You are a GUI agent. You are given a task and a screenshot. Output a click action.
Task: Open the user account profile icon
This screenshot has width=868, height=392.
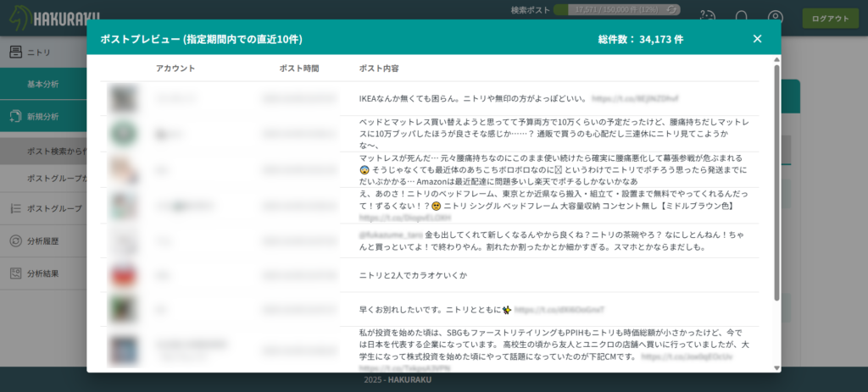(776, 17)
